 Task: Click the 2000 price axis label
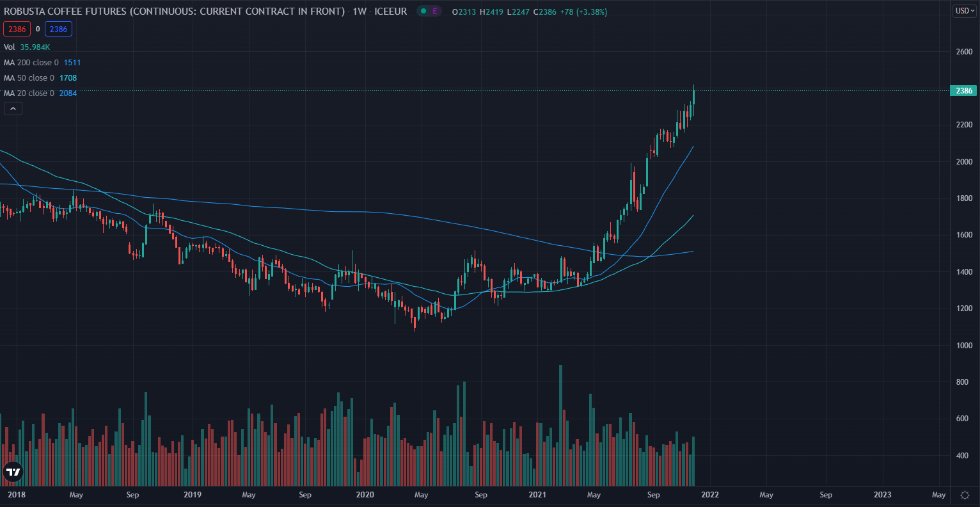(963, 162)
